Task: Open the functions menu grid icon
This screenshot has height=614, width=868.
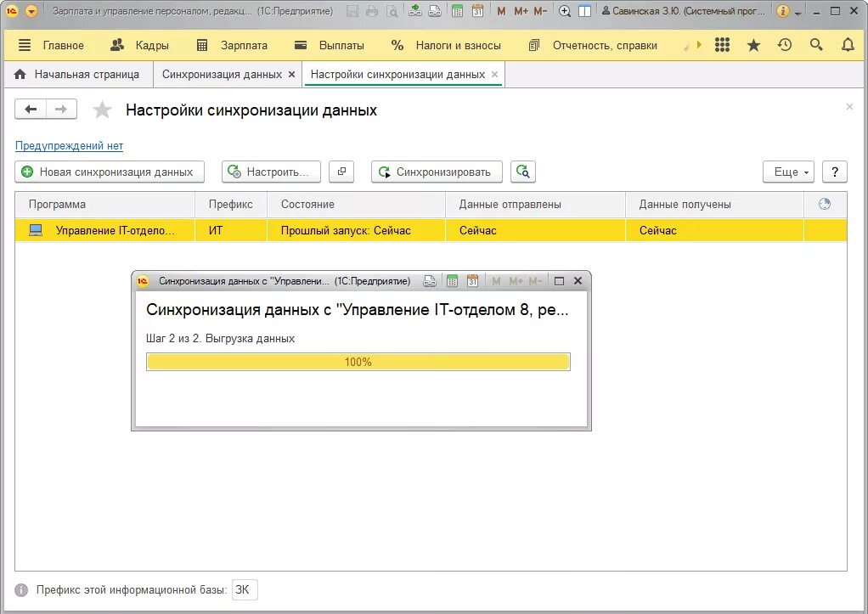Action: click(722, 45)
